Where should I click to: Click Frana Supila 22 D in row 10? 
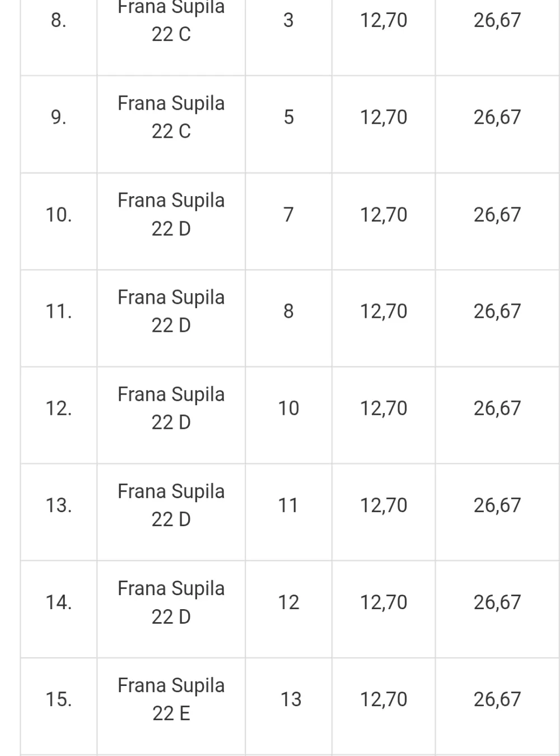click(x=171, y=215)
